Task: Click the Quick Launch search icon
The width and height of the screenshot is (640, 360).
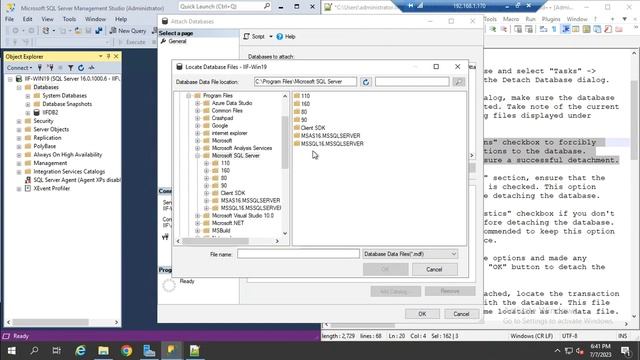Action: pos(267,6)
